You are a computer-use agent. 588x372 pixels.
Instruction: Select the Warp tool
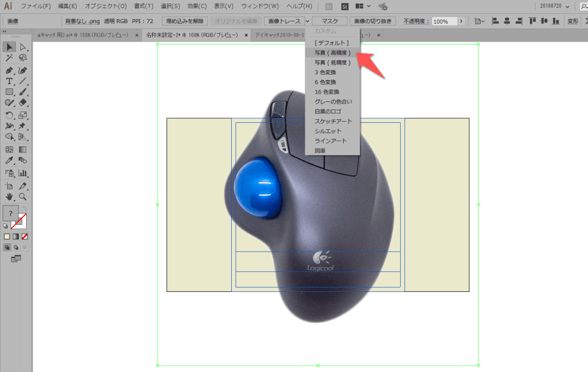click(x=9, y=126)
